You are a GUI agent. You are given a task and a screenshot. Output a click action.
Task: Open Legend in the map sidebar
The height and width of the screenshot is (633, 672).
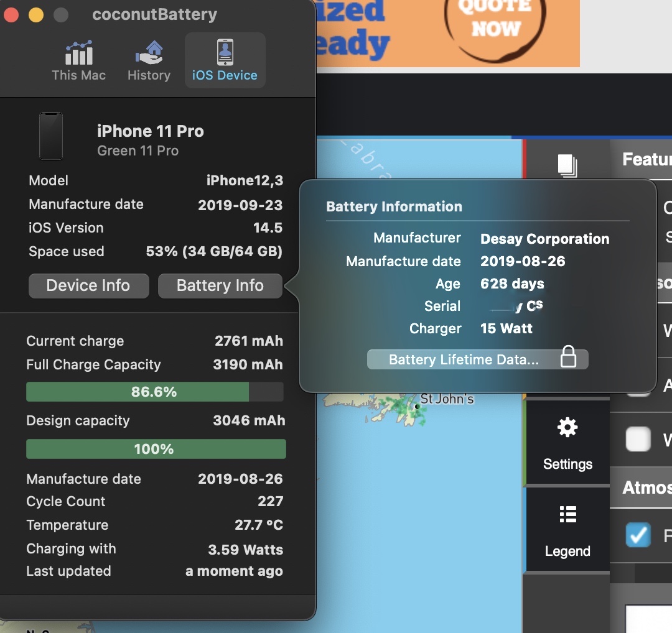point(567,530)
